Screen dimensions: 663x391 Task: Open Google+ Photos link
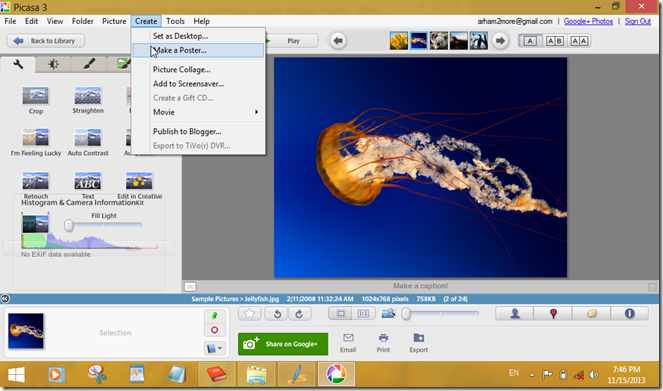(588, 21)
